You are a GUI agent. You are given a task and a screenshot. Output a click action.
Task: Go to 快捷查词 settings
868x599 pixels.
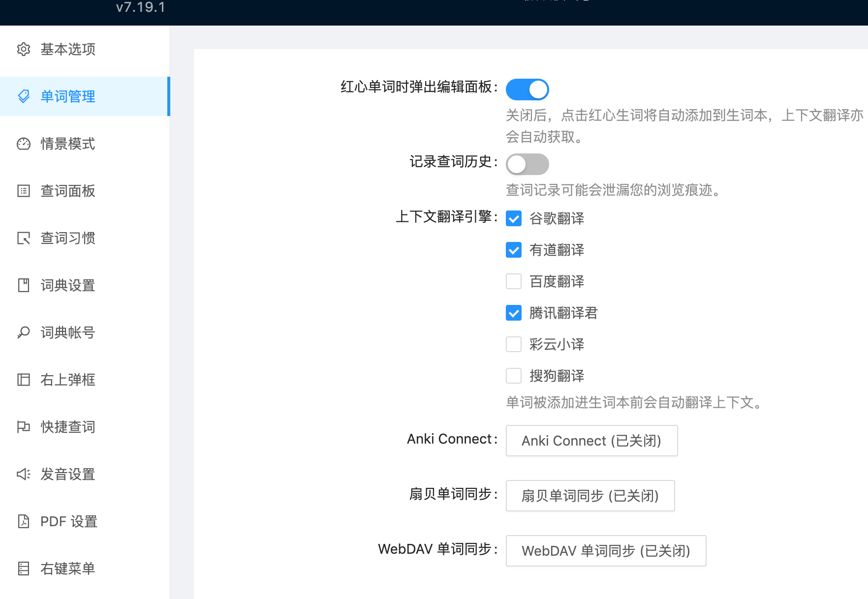click(85, 427)
